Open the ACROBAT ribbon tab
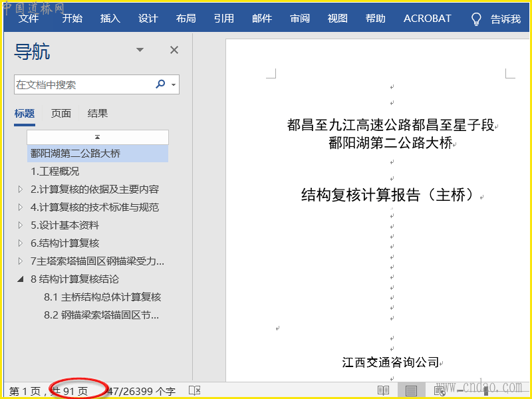 coord(428,19)
